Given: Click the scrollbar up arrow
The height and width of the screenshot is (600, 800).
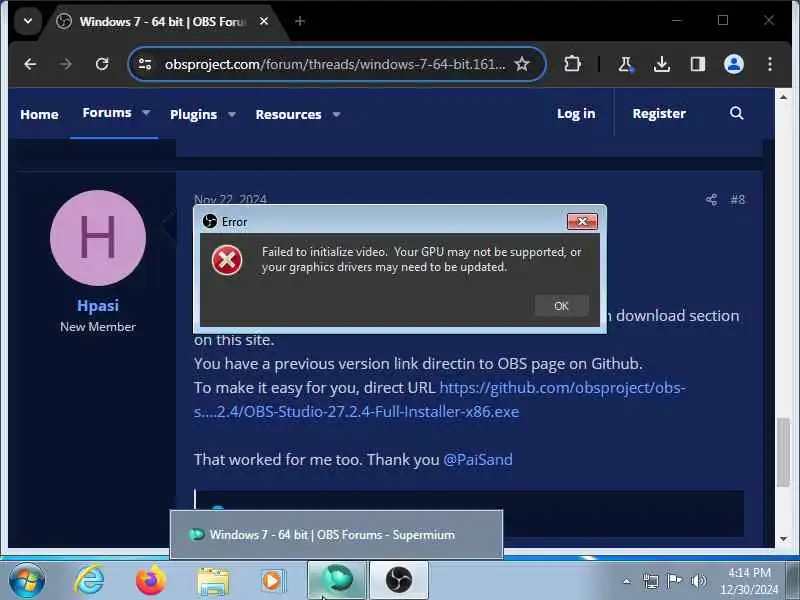Looking at the screenshot, I should coord(784,96).
